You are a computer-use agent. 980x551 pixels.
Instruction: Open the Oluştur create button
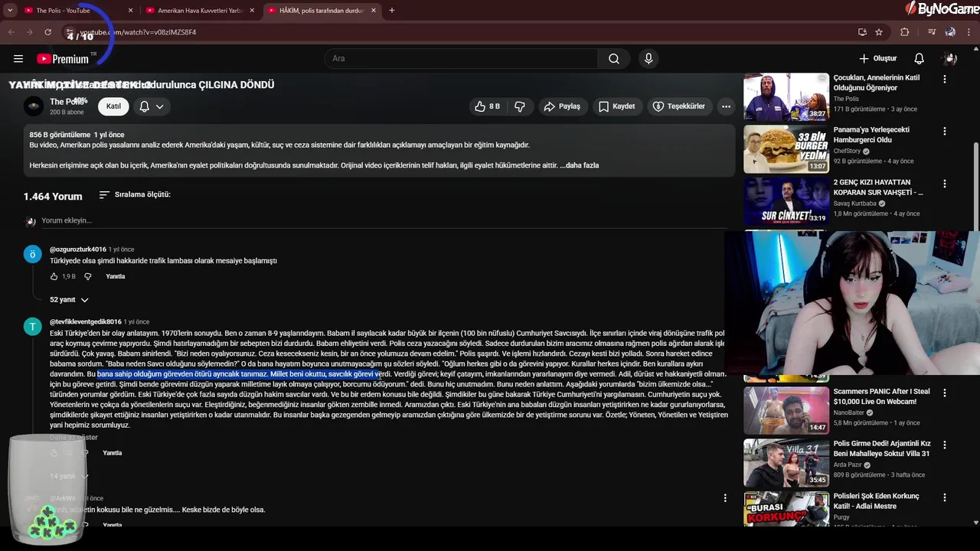click(877, 59)
